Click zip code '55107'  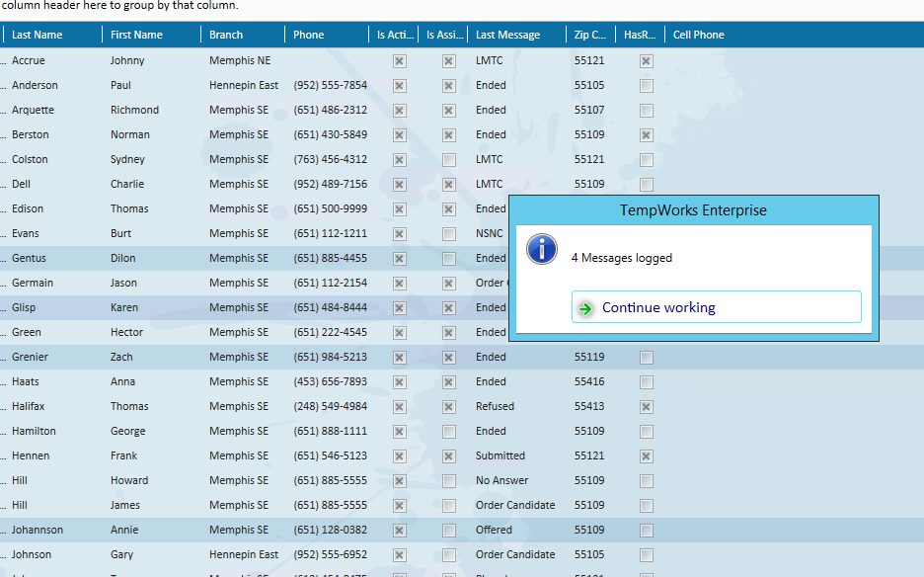pos(589,110)
